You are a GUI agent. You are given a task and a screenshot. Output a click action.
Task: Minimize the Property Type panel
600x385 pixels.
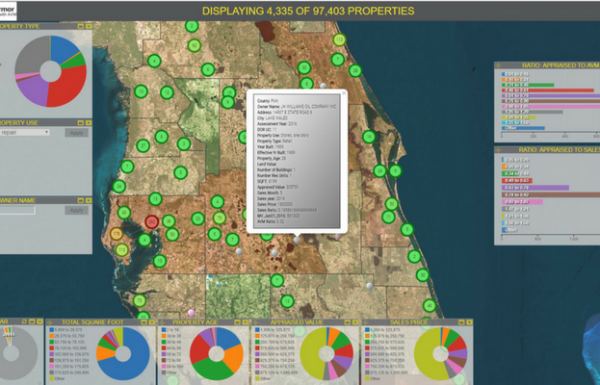click(81, 26)
